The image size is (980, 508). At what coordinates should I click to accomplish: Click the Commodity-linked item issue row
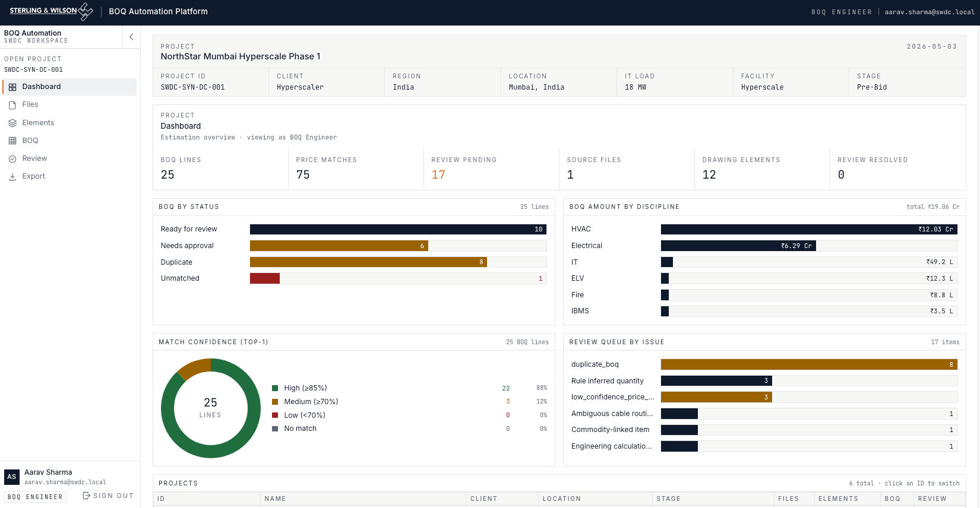[764, 430]
